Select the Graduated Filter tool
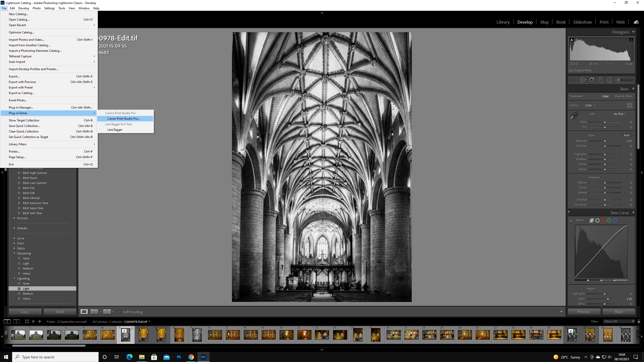Screen dimensions: 644x362 (600, 80)
